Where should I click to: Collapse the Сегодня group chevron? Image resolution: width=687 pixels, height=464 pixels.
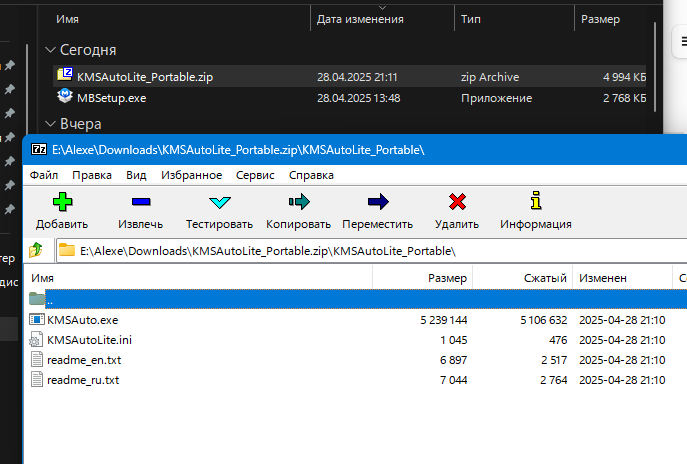pyautogui.click(x=51, y=49)
